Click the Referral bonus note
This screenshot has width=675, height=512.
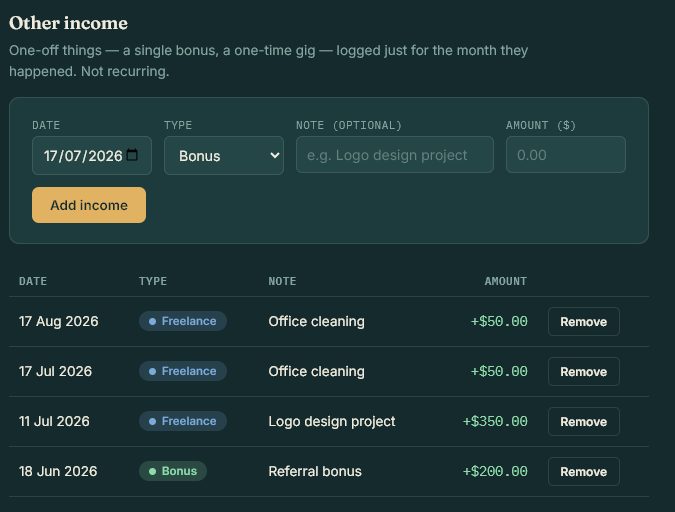click(x=315, y=471)
